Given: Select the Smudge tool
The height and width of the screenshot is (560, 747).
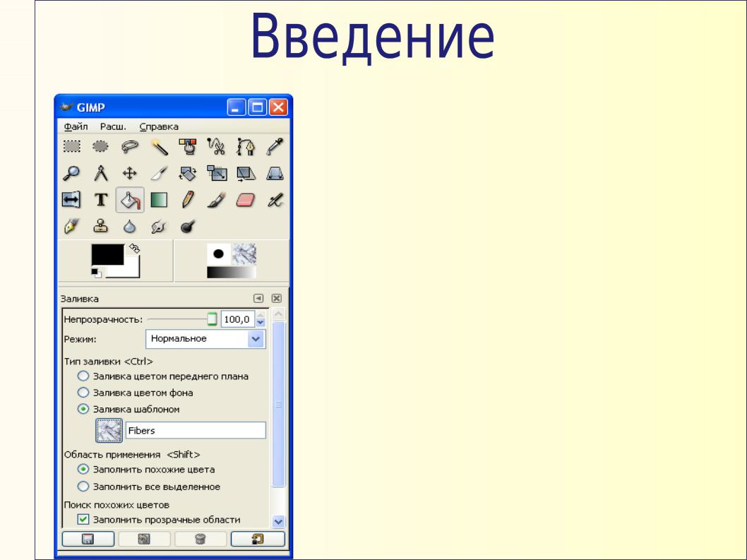Looking at the screenshot, I should [x=159, y=227].
